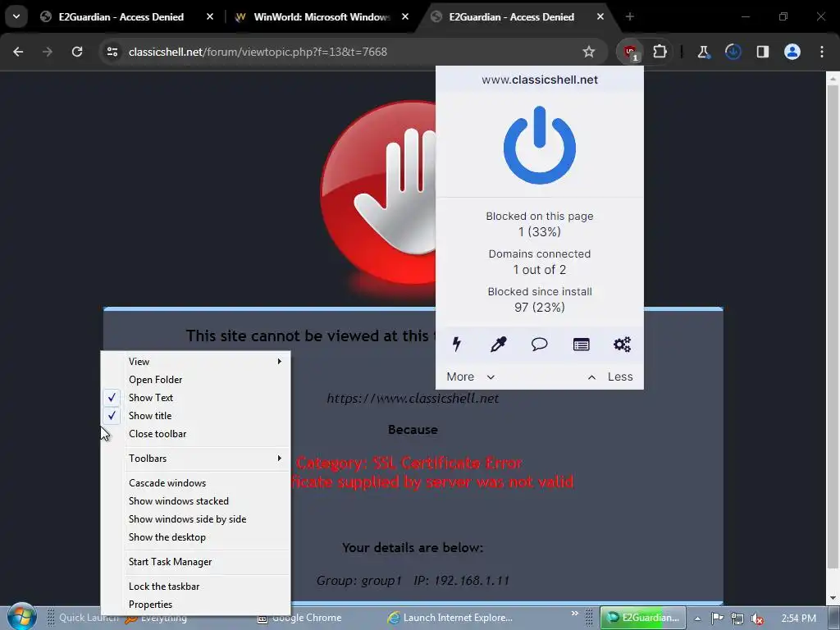Switch to the WinWorld: Microsoft Windows tab
Image resolution: width=840 pixels, height=630 pixels.
(x=322, y=16)
